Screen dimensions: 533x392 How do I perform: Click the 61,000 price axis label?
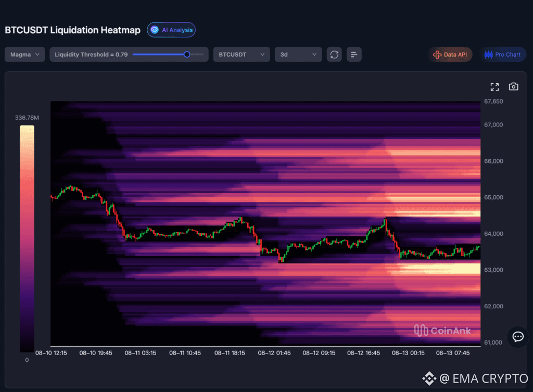pyautogui.click(x=493, y=343)
